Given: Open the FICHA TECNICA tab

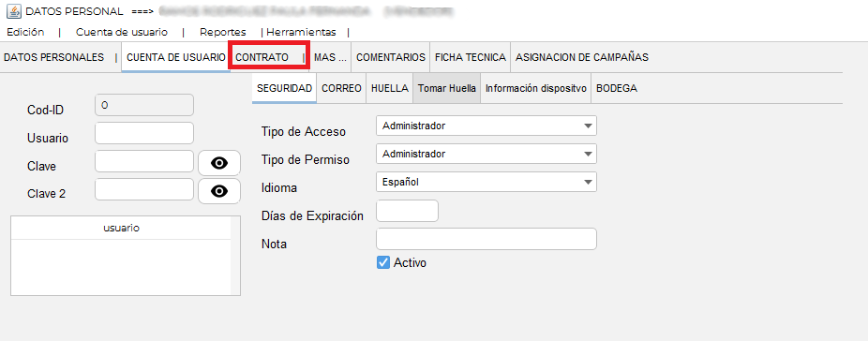Looking at the screenshot, I should [x=470, y=57].
